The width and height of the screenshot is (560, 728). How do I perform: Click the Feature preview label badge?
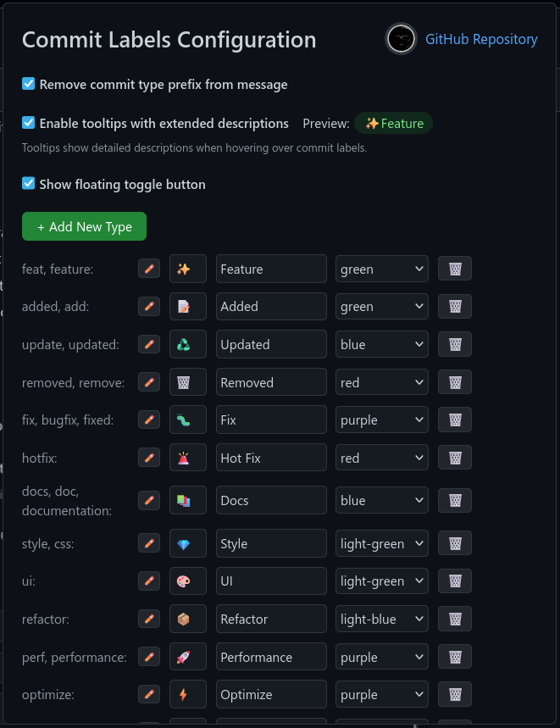click(393, 123)
